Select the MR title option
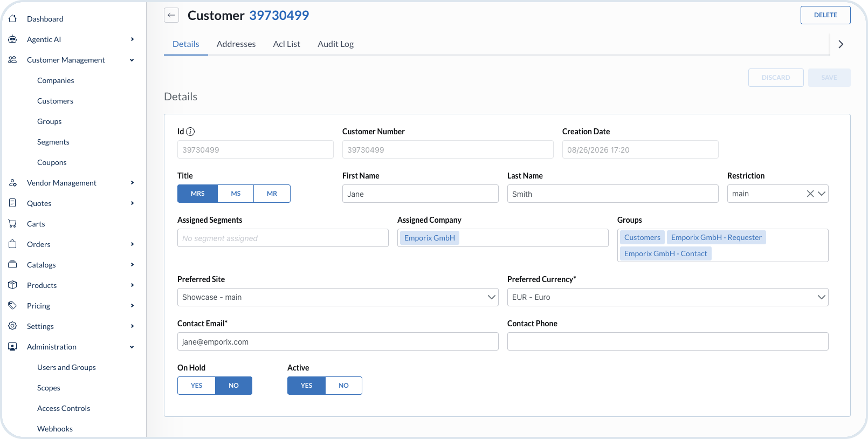Viewport: 868px width, 439px height. [272, 194]
